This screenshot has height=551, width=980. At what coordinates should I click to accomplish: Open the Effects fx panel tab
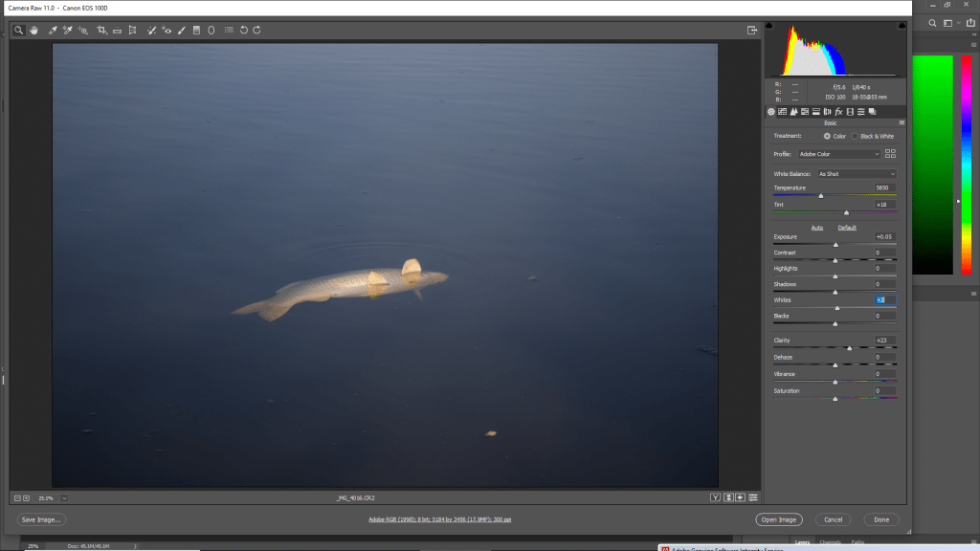click(x=838, y=111)
